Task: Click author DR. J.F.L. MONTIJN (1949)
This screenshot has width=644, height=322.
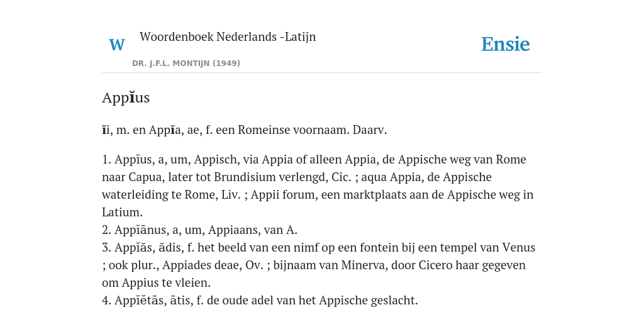Action: coord(186,64)
